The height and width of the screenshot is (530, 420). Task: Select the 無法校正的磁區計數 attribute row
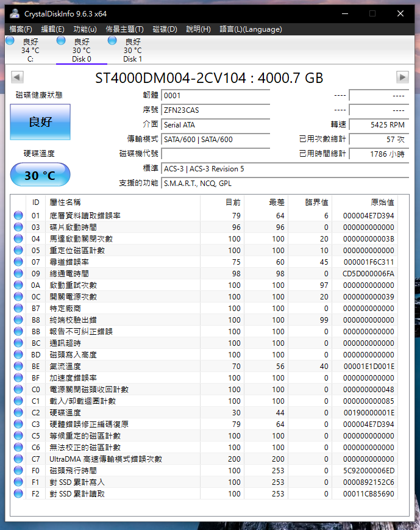(205, 447)
